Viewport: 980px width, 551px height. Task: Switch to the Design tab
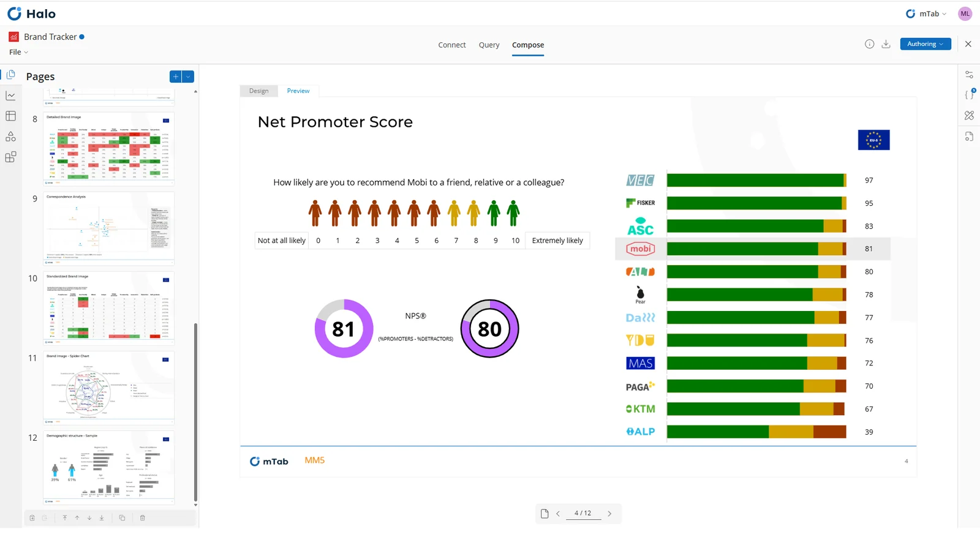pyautogui.click(x=258, y=91)
